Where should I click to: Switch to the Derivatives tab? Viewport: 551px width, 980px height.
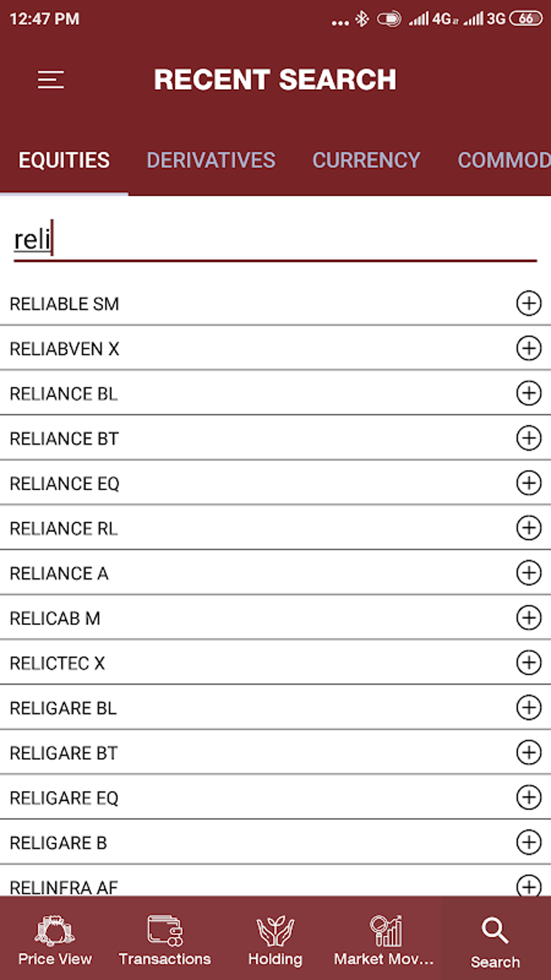pyautogui.click(x=211, y=161)
